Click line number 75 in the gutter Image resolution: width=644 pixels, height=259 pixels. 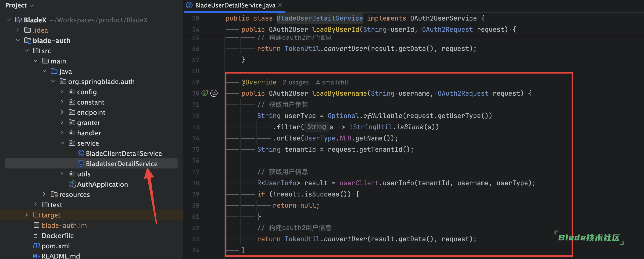[196, 150]
